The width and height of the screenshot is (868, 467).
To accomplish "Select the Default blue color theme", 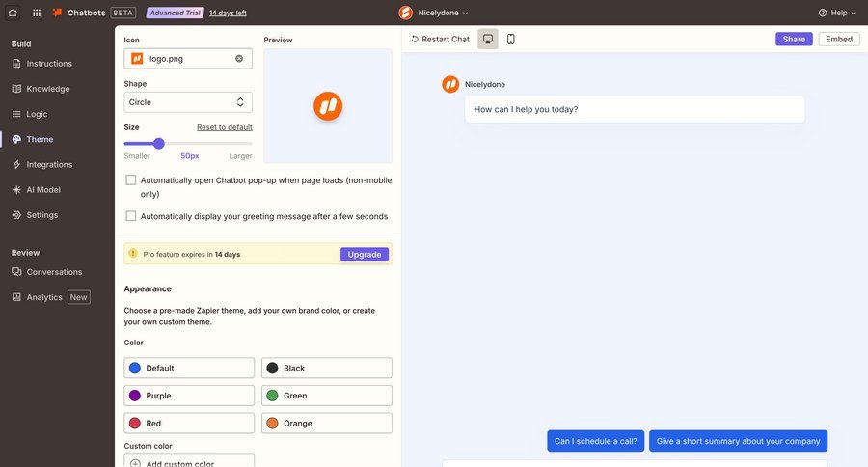I will [x=189, y=368].
